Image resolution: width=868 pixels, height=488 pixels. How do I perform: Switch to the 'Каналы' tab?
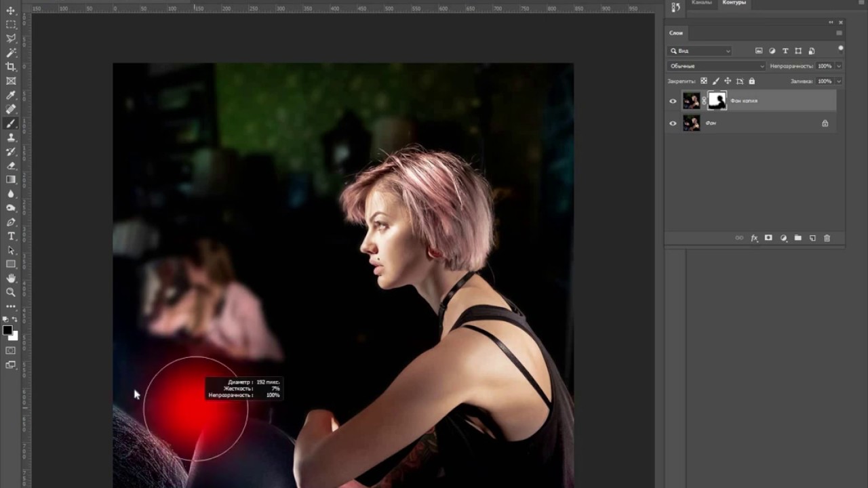tap(701, 3)
